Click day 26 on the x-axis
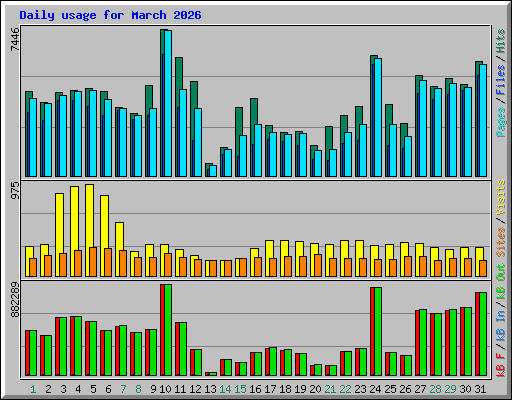 (x=405, y=389)
